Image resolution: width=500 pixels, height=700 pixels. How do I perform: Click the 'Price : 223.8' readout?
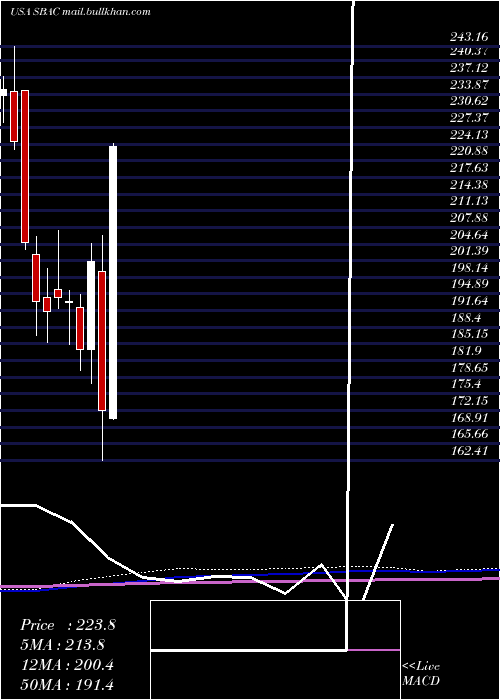68,625
